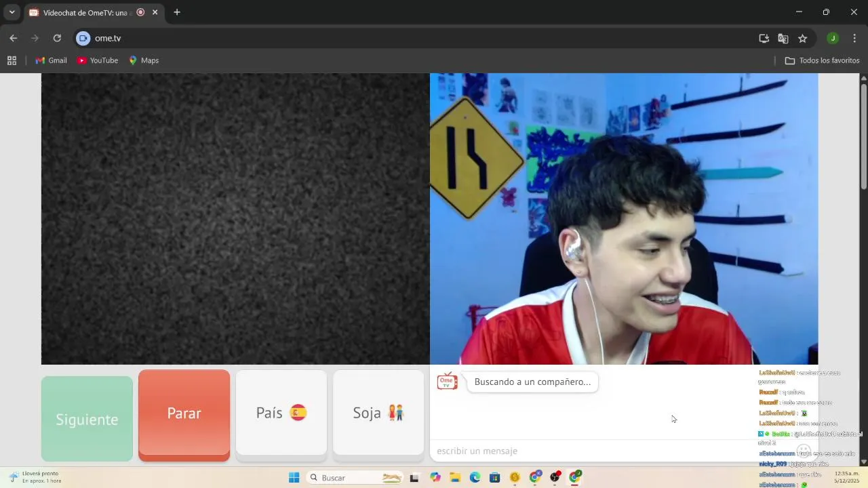Screen dimensions: 868x488
Task: Click the active Chrome icon on taskbar
Action: click(575, 478)
